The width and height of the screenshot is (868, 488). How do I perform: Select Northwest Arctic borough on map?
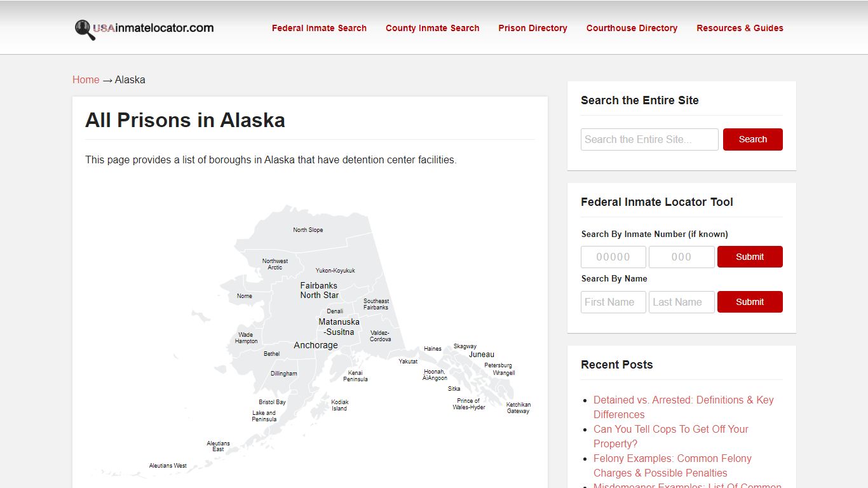(x=275, y=264)
